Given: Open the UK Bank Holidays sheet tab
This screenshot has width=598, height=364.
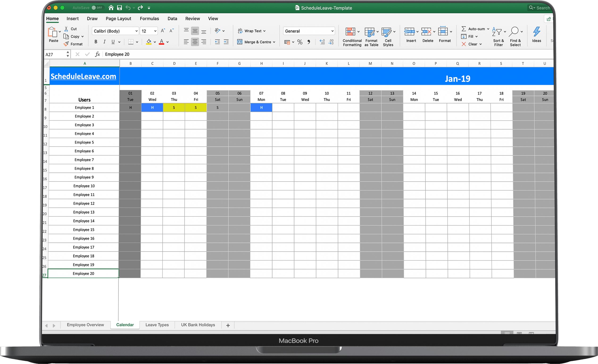Looking at the screenshot, I should click(x=198, y=325).
